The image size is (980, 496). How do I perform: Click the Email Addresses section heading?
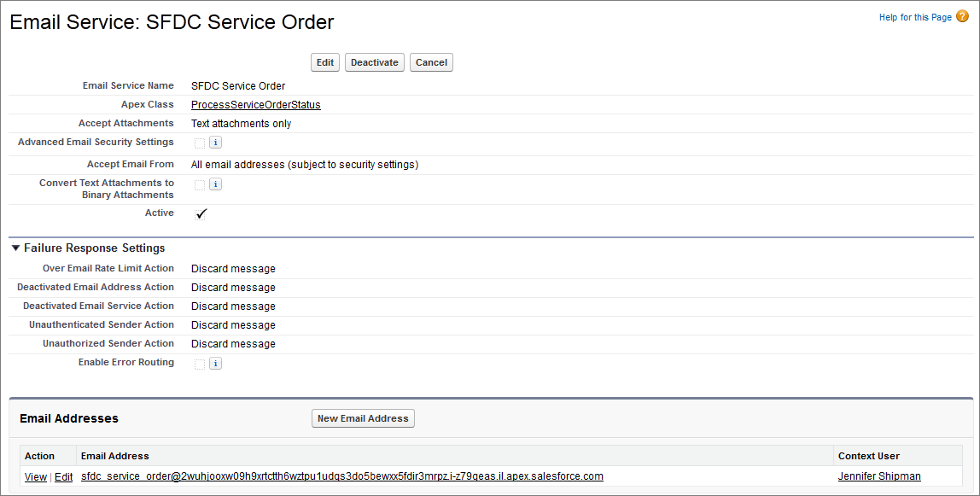coord(69,418)
